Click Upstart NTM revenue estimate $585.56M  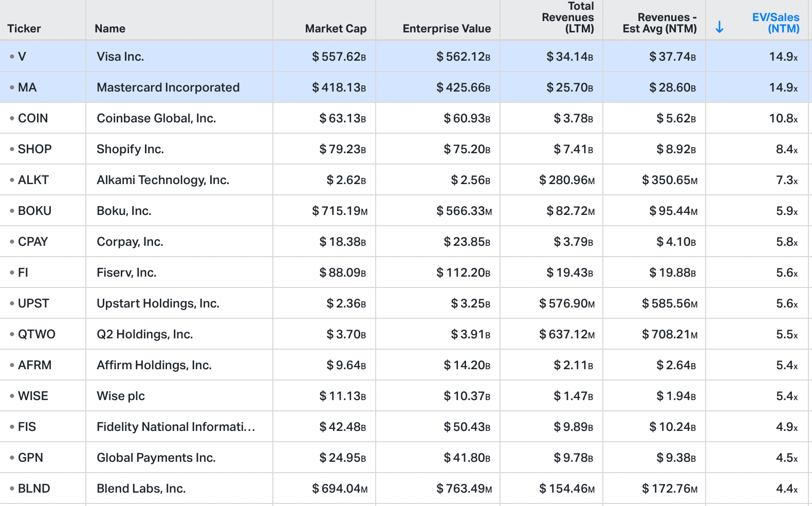pos(670,303)
